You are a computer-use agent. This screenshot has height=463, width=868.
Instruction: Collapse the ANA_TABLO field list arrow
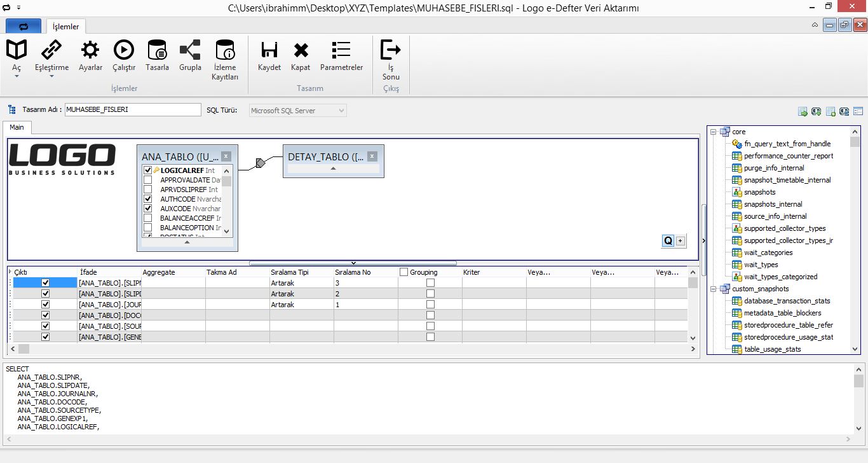click(187, 242)
